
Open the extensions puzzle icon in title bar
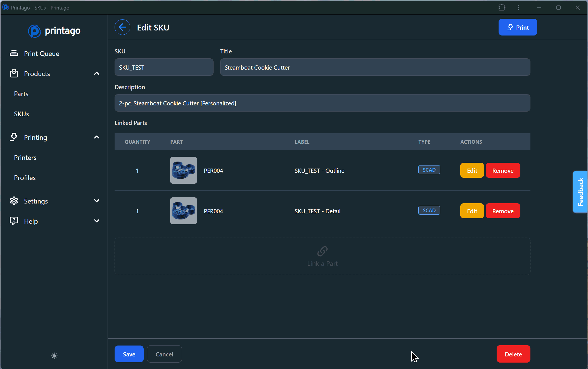502,8
